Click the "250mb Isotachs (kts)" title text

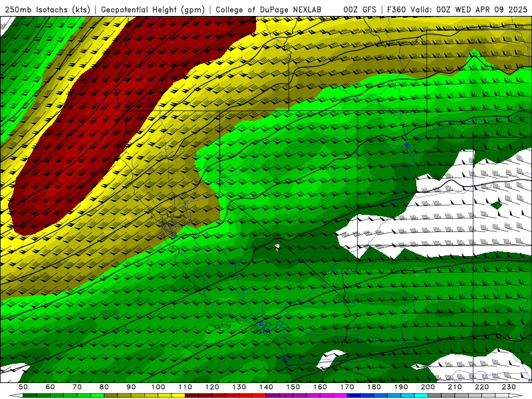[x=47, y=10]
